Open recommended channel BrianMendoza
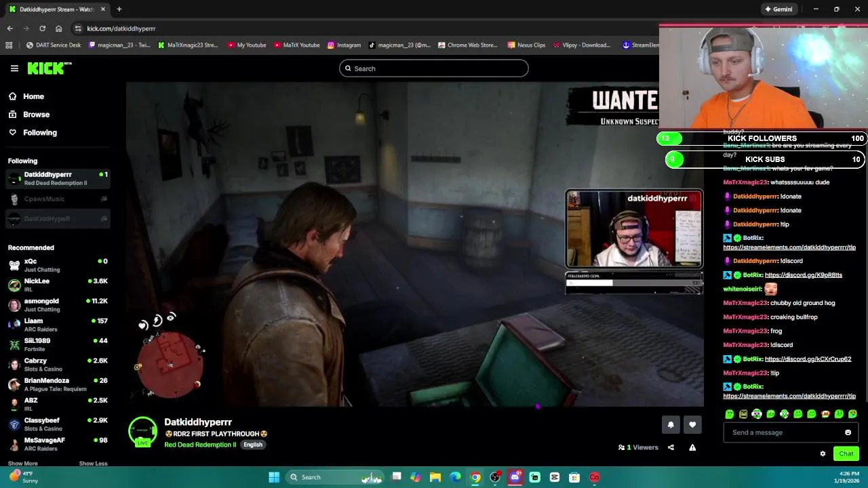The image size is (868, 488). point(58,384)
